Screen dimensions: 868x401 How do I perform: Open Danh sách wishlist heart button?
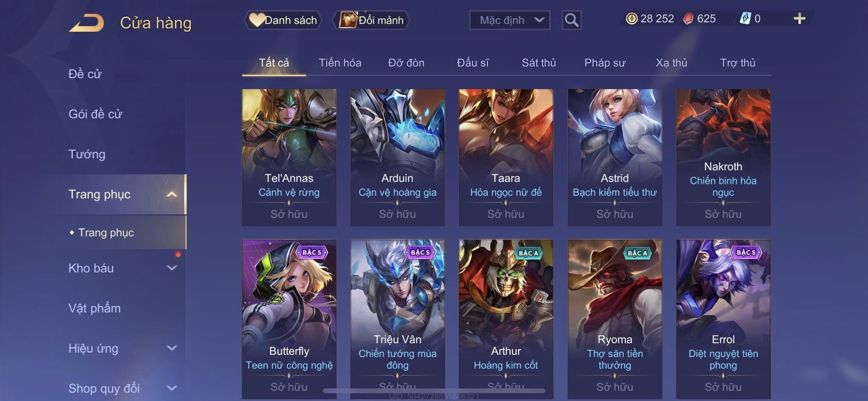283,20
